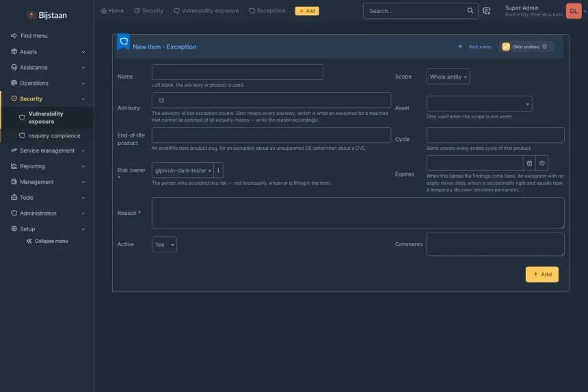Click the Risk owner info icon
The height and width of the screenshot is (392, 588).
coord(218,170)
